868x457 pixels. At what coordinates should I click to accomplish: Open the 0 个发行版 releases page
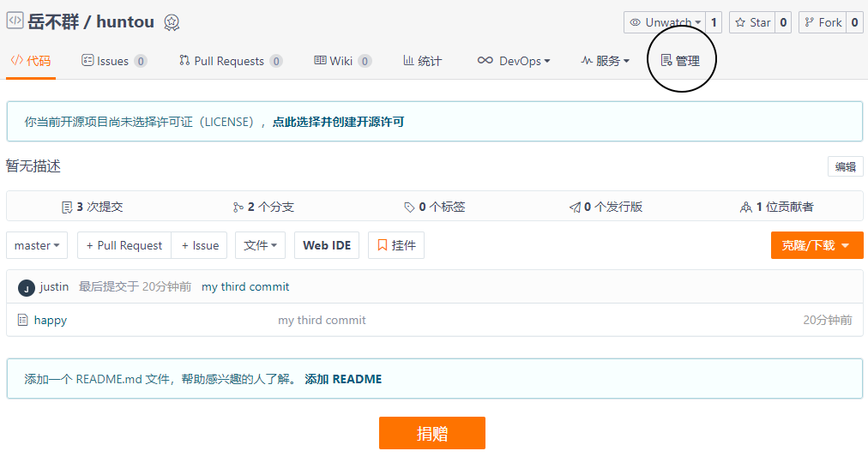click(x=606, y=207)
